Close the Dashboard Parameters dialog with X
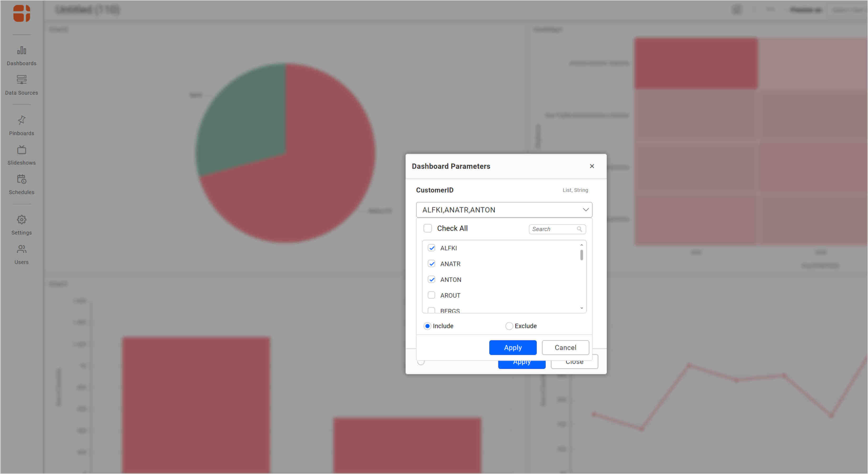The height and width of the screenshot is (474, 868). 592,166
